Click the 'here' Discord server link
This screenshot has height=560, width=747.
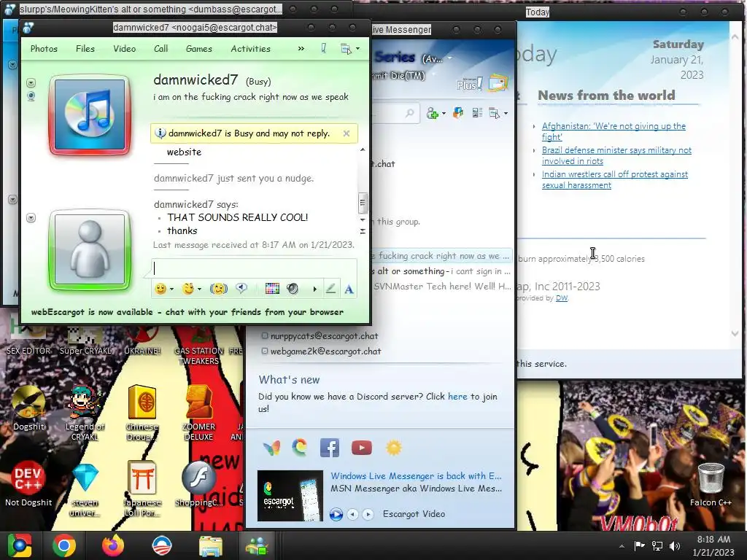pos(457,396)
